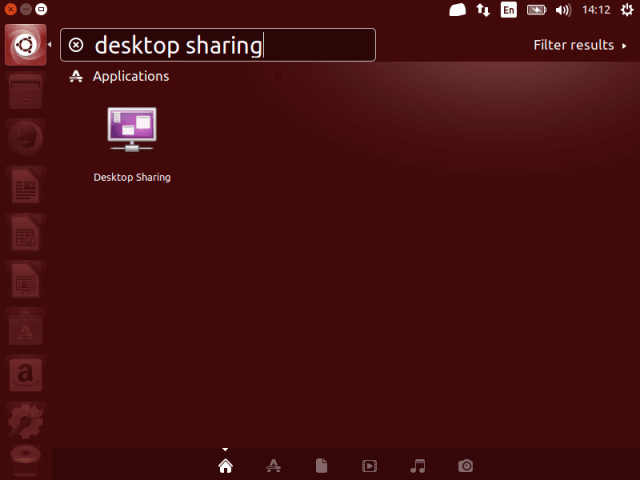
Task: Open the battery status indicator
Action: (537, 10)
